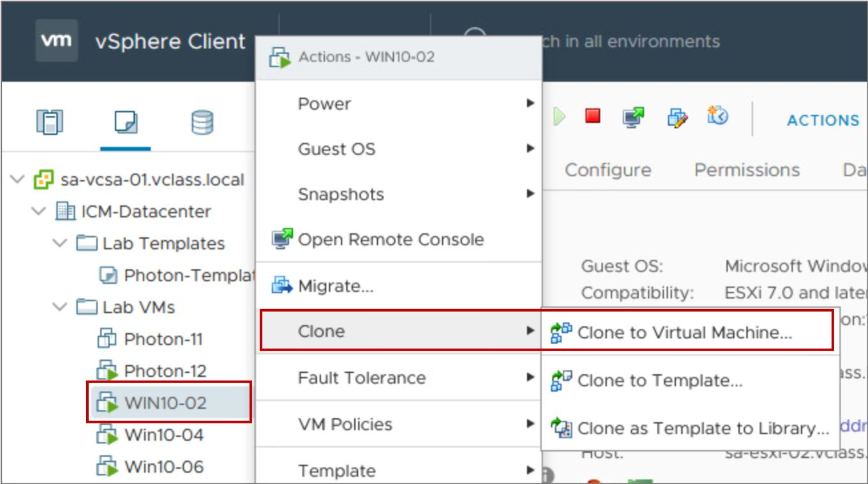Expand the VM Policies submenu arrow
The width and height of the screenshot is (868, 484).
(x=530, y=424)
